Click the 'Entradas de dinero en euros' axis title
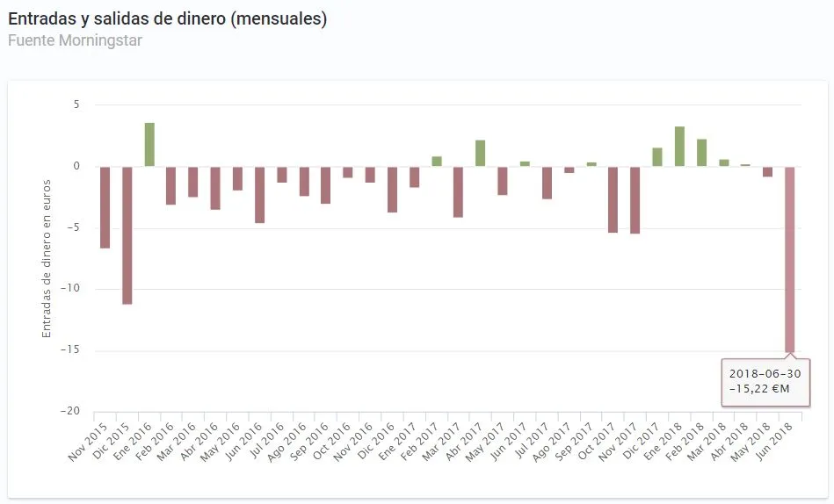Viewport: 834px width, 504px height. click(x=47, y=256)
